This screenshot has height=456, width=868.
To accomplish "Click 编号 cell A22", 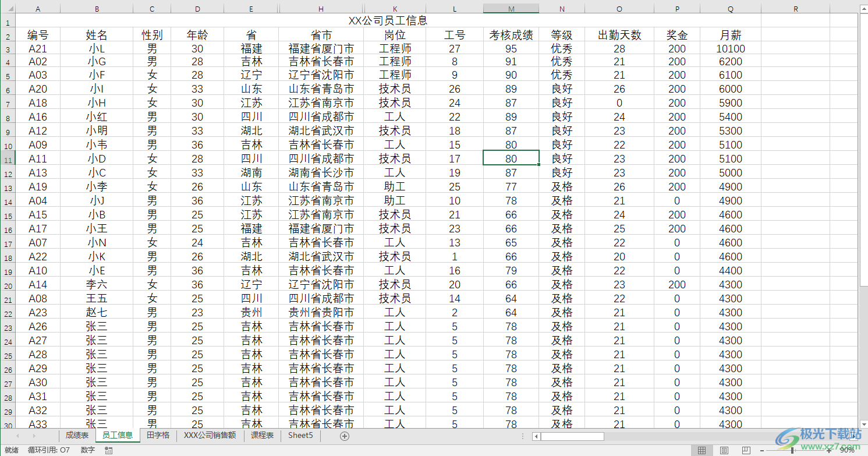I will (38, 256).
